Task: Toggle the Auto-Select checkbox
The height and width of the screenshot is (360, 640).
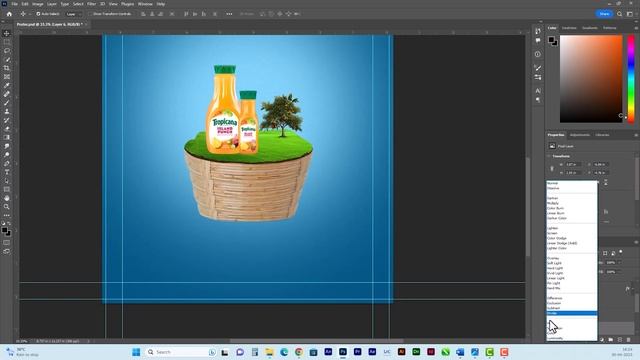Action: click(x=38, y=14)
